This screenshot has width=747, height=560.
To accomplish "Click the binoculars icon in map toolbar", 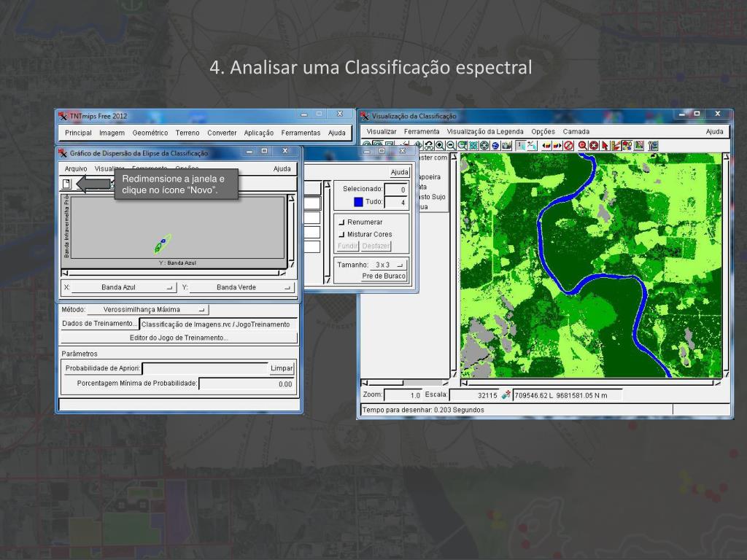I will click(429, 146).
